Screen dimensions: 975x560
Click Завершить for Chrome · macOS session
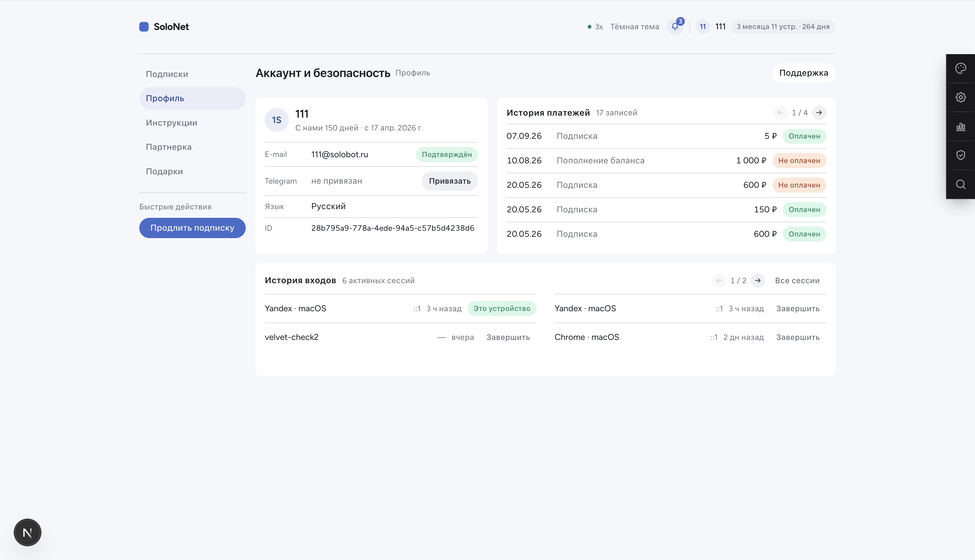[798, 337]
